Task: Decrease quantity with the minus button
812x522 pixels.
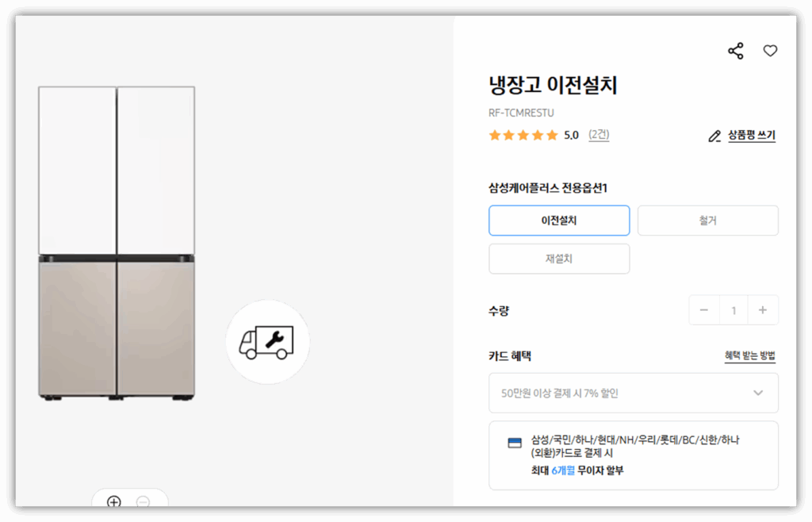Action: point(704,310)
